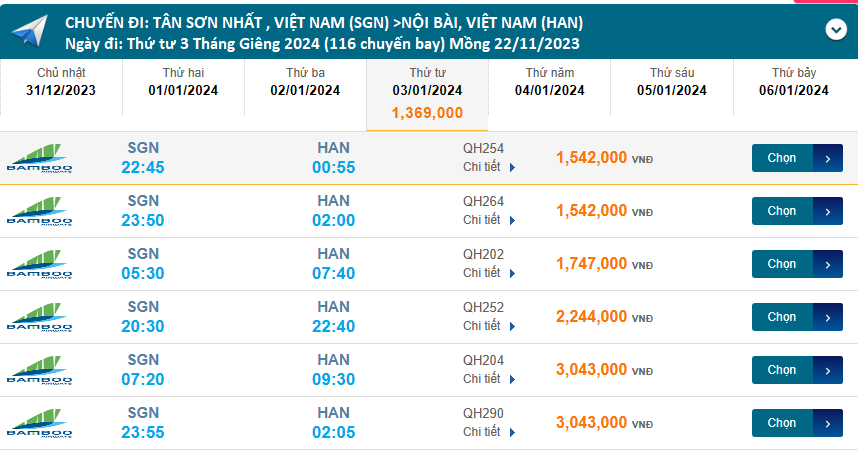The height and width of the screenshot is (454, 858).
Task: Show Chi tiết details for flight QH202
Action: coord(489,273)
